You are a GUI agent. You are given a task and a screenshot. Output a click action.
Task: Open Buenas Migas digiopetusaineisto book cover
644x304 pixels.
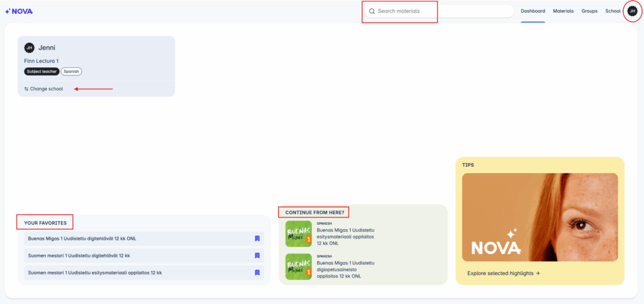pos(299,266)
